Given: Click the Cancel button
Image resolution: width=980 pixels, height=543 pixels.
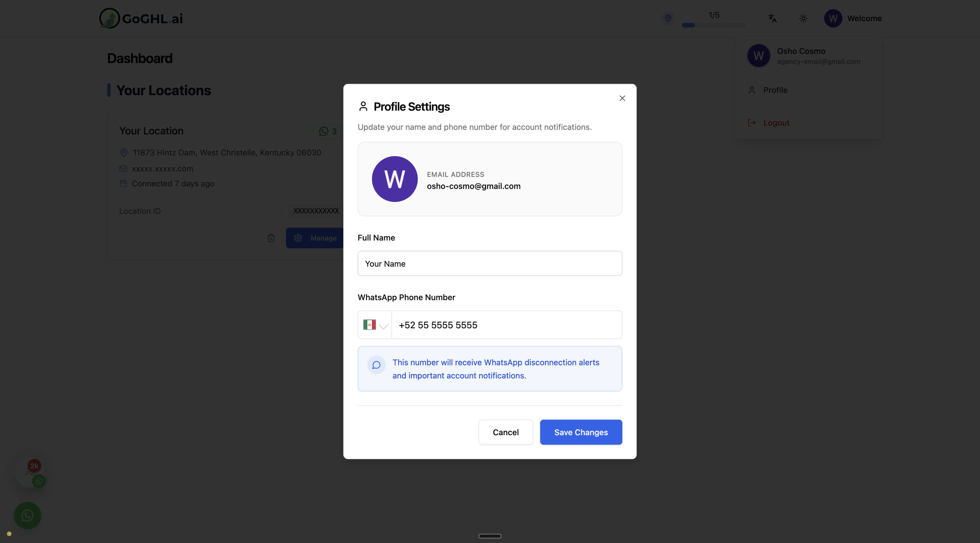Looking at the screenshot, I should click(x=505, y=432).
